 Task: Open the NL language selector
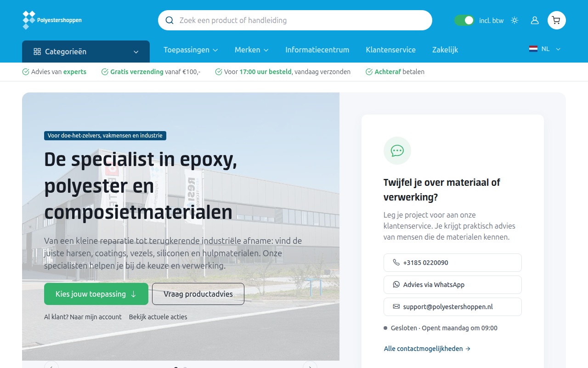(x=545, y=49)
